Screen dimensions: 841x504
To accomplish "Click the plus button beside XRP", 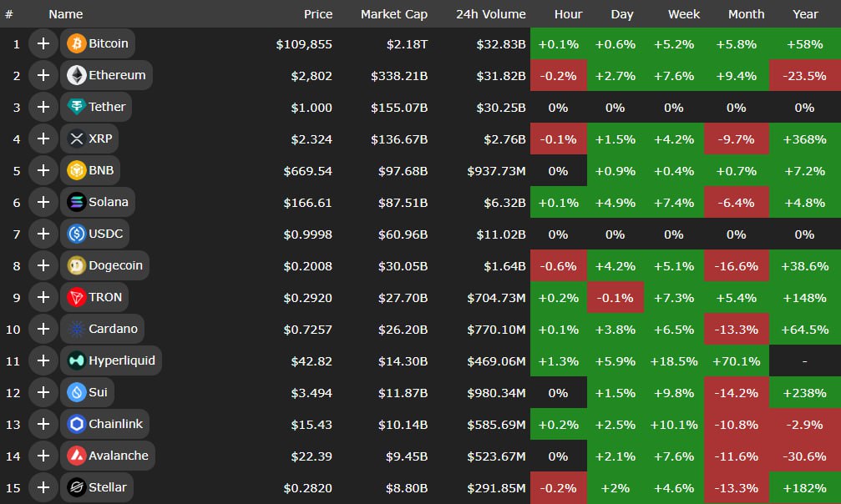I will (43, 139).
